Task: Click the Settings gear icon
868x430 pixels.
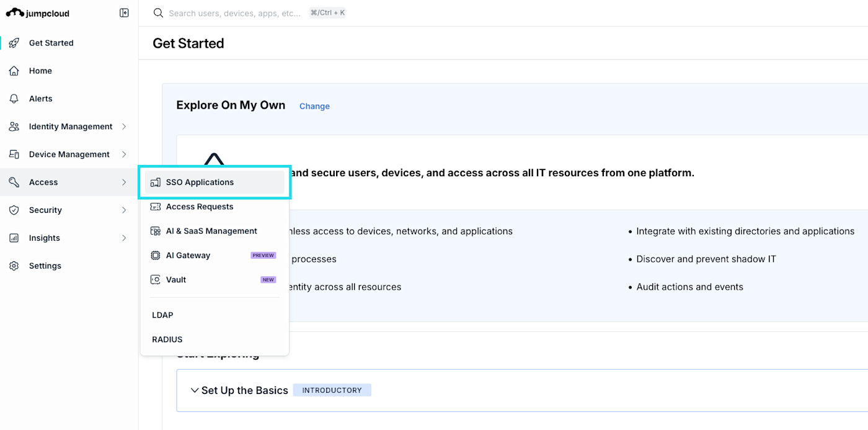Action: pos(14,266)
